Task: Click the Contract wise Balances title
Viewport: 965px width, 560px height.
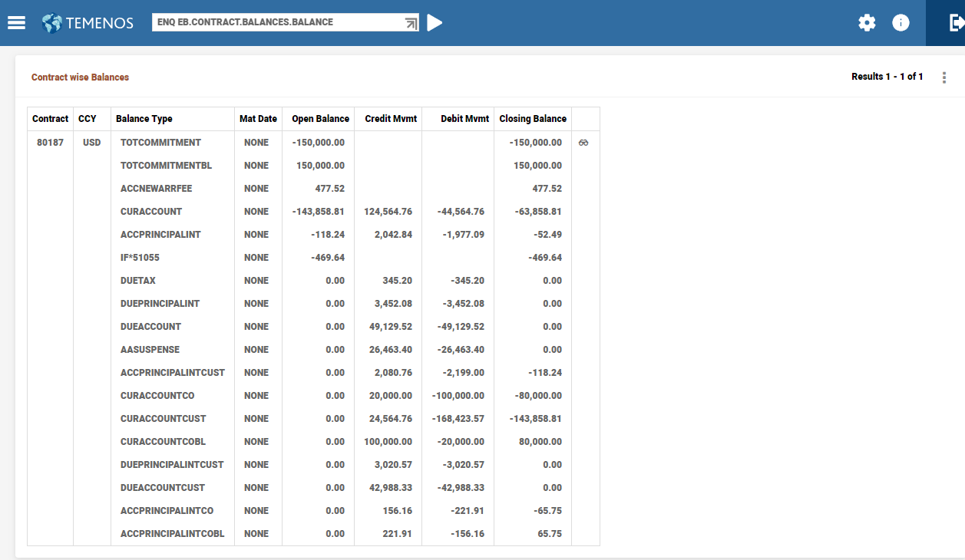Action: coord(80,77)
